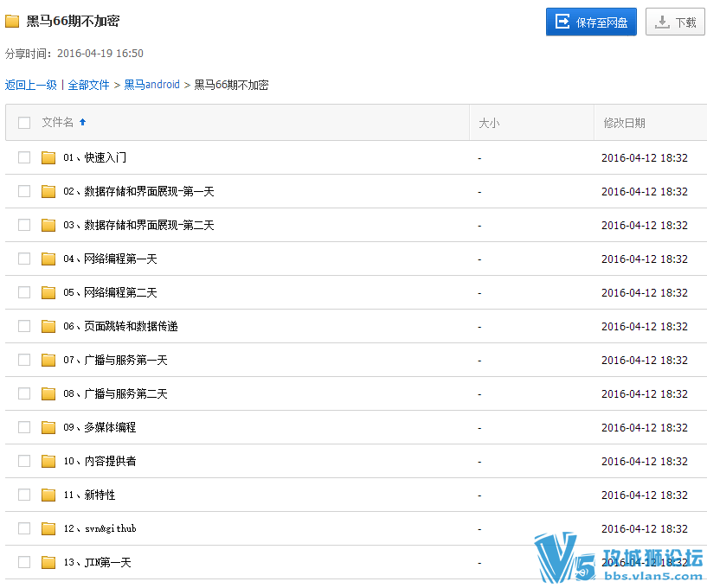Screen dimensions: 707x588
Task: Open folder name 09、多媒体编程
Action: click(x=100, y=427)
